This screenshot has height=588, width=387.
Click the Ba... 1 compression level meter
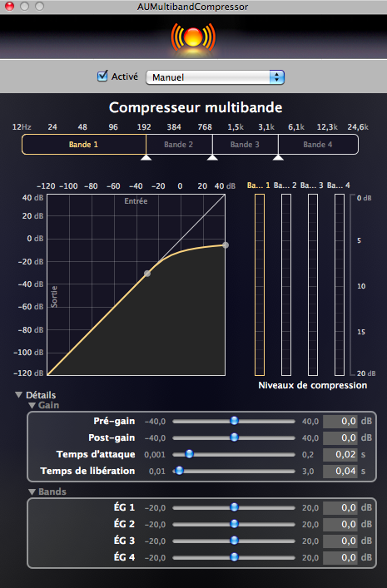pyautogui.click(x=260, y=284)
